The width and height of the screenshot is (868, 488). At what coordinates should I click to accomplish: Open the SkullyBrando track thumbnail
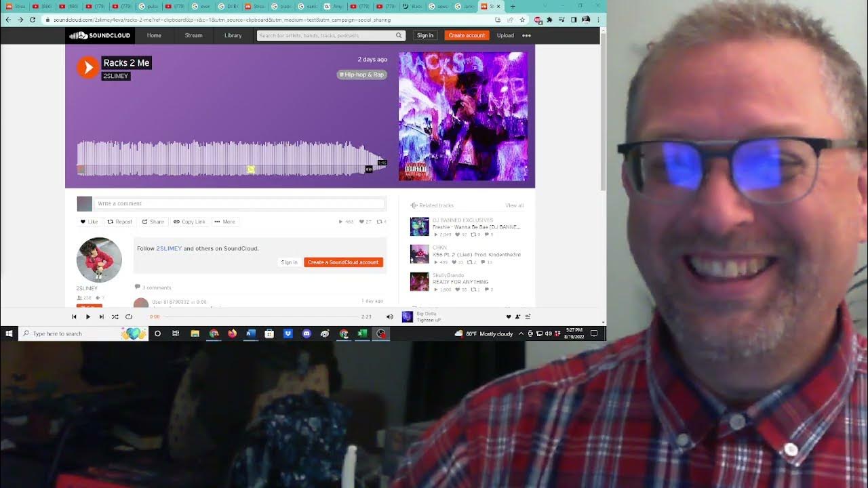point(419,281)
